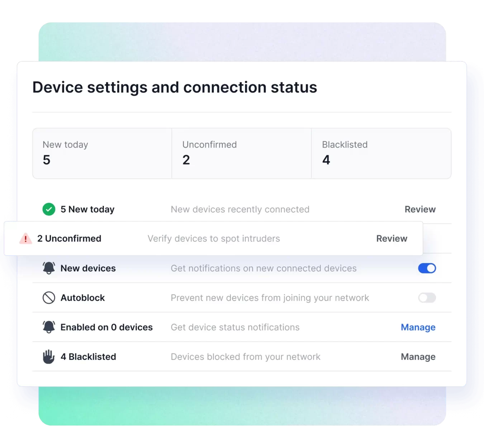Disable the New devices notifications toggle
This screenshot has width=484, height=448.
[427, 268]
